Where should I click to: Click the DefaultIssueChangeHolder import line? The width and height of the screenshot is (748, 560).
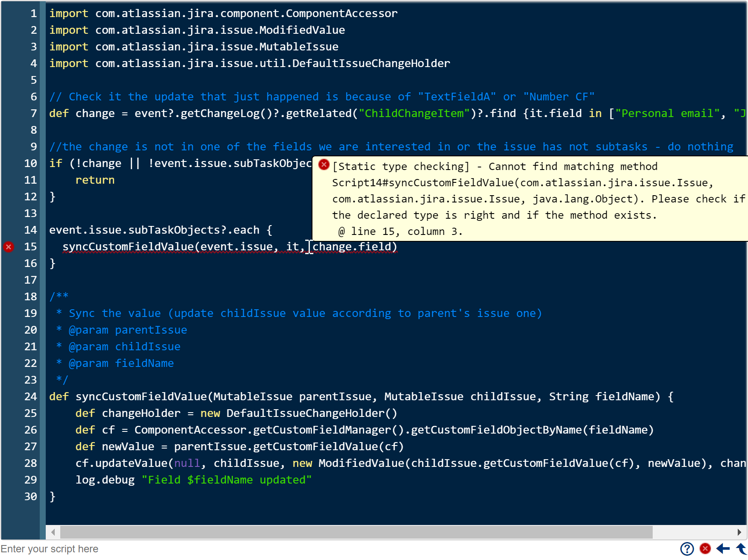[x=250, y=63]
